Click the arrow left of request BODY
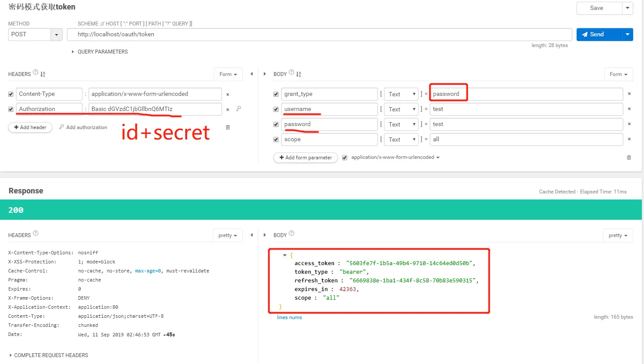 click(265, 74)
